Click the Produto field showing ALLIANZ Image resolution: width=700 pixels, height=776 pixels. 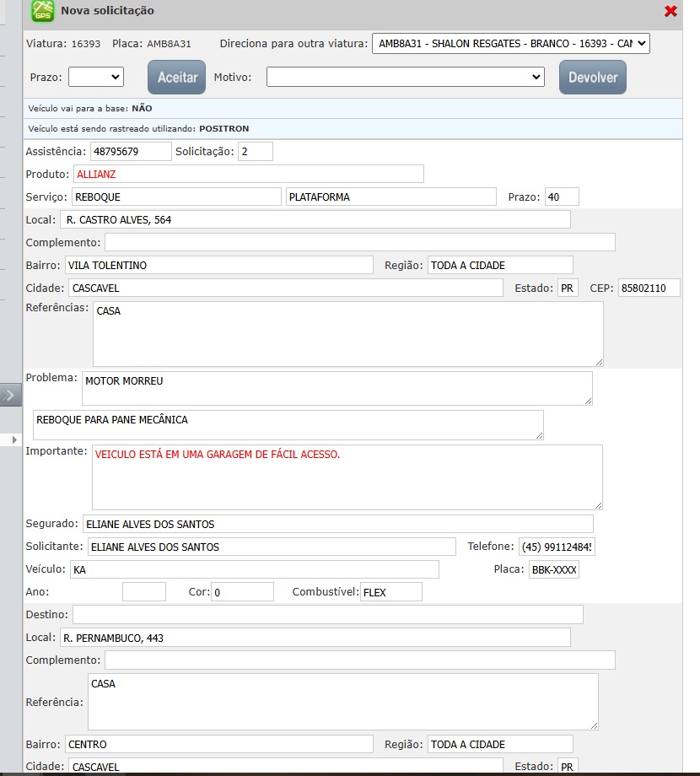click(x=247, y=174)
